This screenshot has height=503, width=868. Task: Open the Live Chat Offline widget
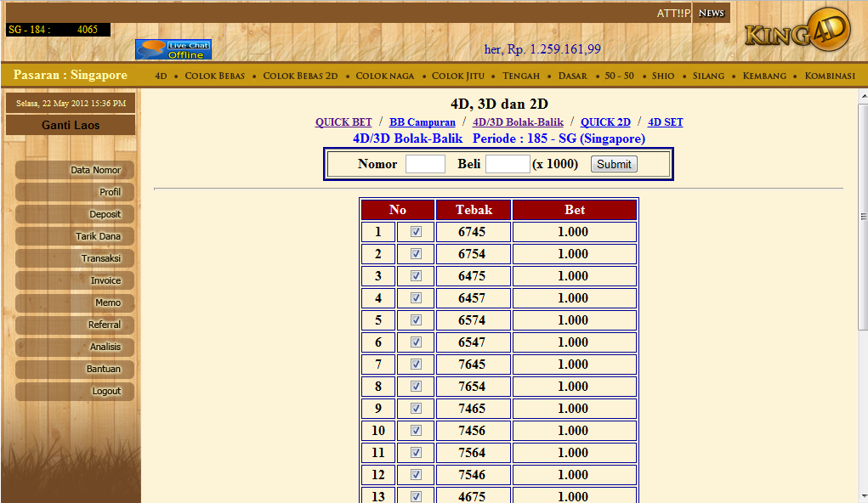[173, 49]
